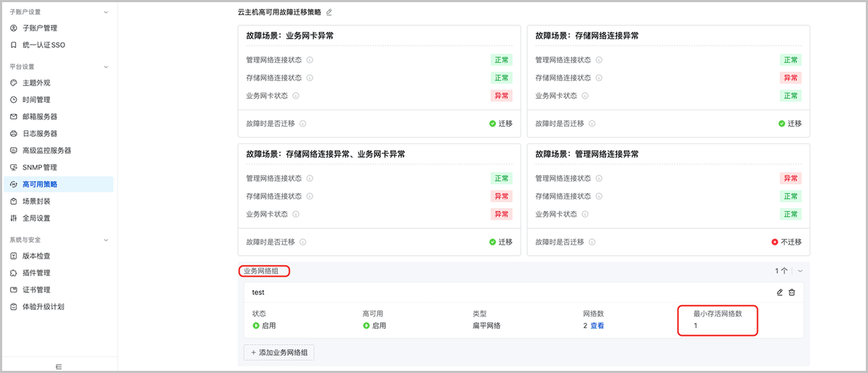Screen dimensions: 868x373
Task: Open 高可用策略 menu item
Action: [x=58, y=184]
